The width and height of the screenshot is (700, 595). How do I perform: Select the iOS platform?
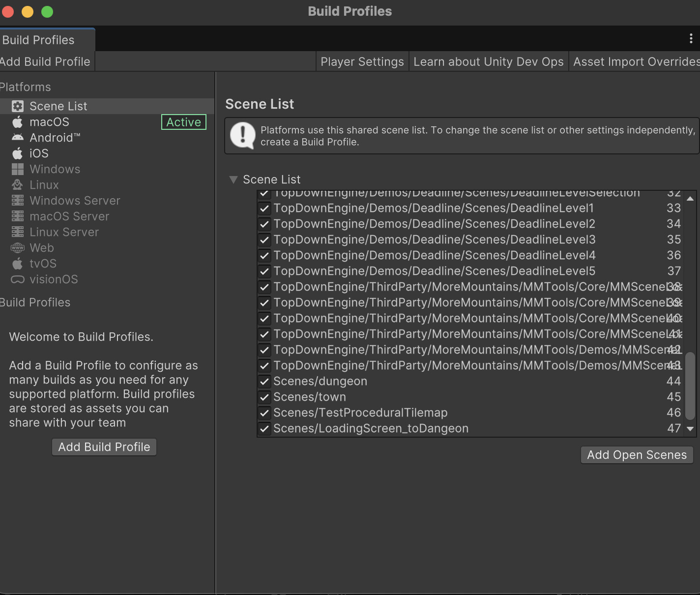click(107, 153)
